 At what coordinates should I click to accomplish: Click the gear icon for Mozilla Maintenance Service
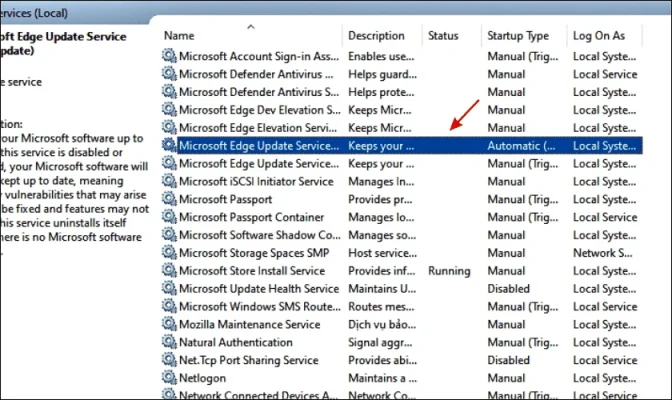click(169, 325)
